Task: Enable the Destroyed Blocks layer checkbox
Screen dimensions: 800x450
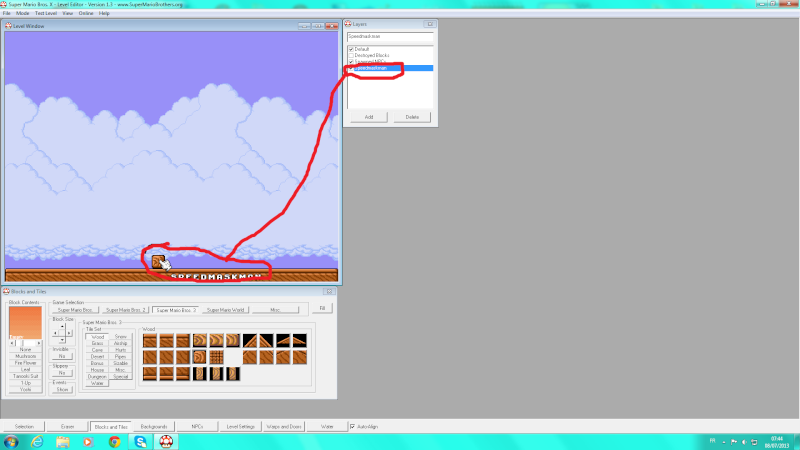Action: pyautogui.click(x=351, y=55)
